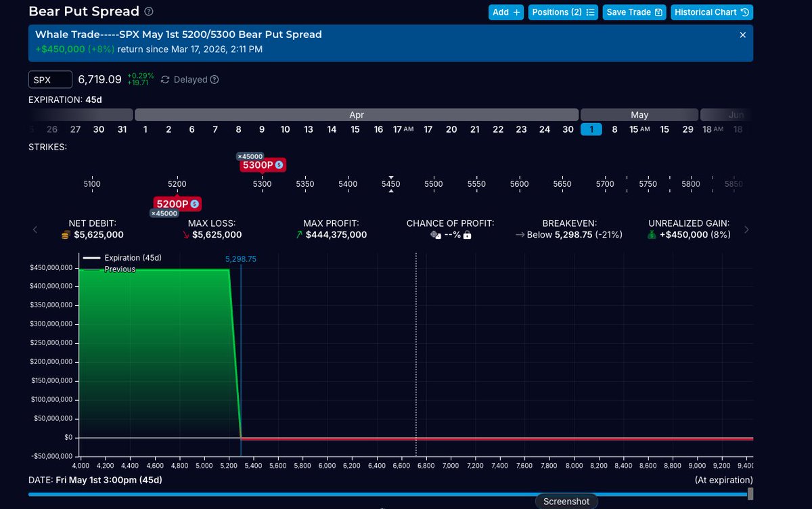The height and width of the screenshot is (509, 812).
Task: Click the +$450,000 (+8%) return text
Action: pyautogui.click(x=75, y=49)
